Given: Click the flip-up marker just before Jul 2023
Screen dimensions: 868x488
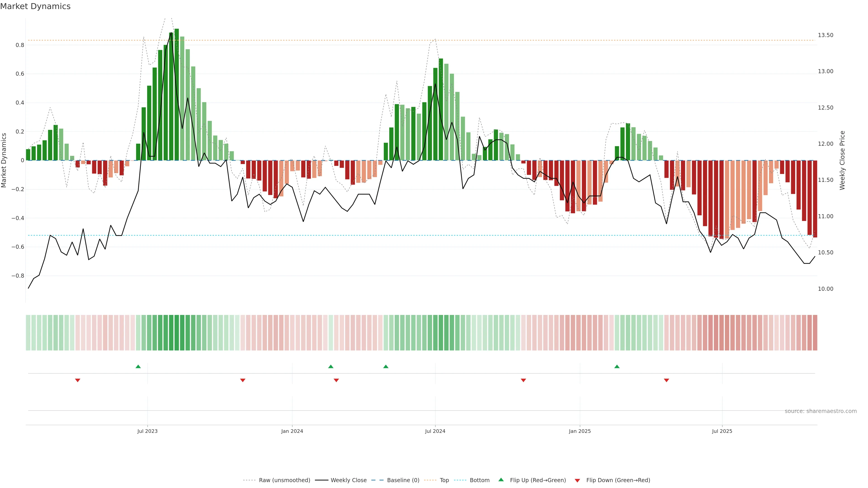Looking at the screenshot, I should pos(138,366).
